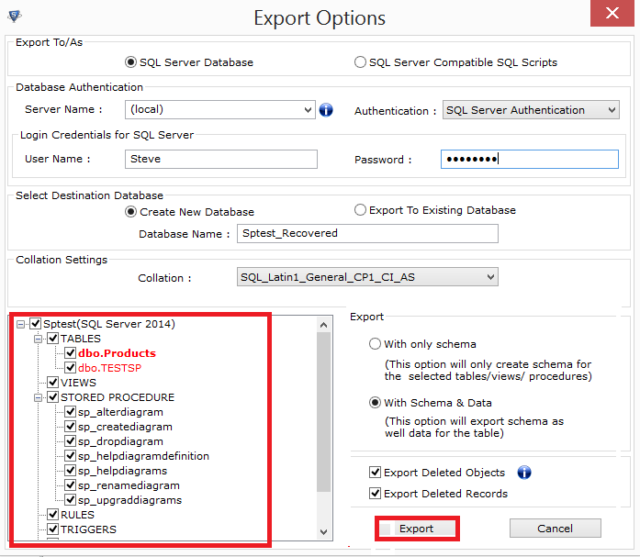Choose Export To Existing Database option
This screenshot has height=557, width=640.
[x=360, y=210]
